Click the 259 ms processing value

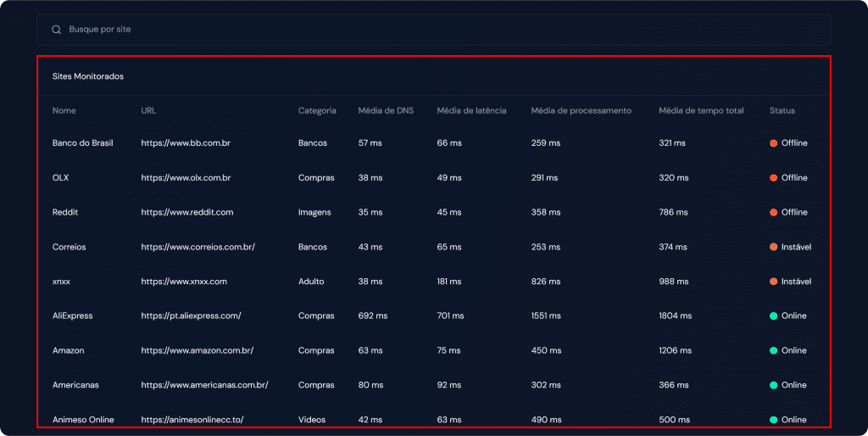coord(546,143)
